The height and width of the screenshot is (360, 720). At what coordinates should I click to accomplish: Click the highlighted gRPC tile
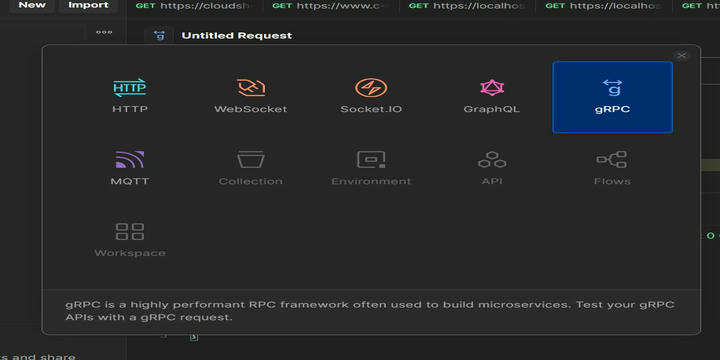(x=613, y=97)
